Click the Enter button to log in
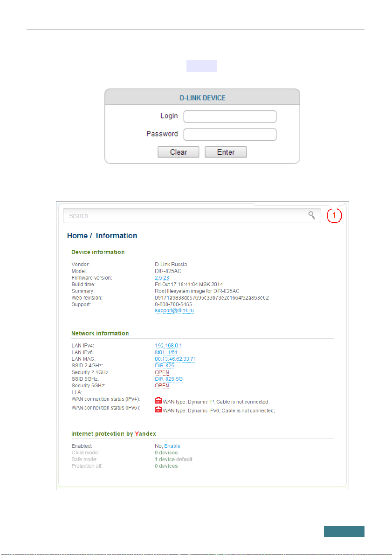Screen dimensions: 392x555 click(226, 152)
